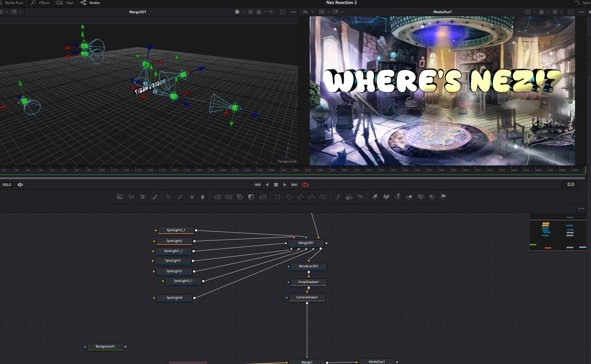Toggle the Clips panel
The height and width of the screenshot is (364, 591).
tap(66, 2)
